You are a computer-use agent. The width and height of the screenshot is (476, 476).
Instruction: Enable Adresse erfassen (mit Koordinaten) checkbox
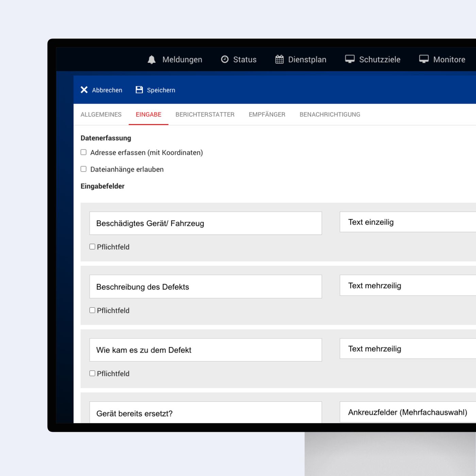tap(84, 152)
